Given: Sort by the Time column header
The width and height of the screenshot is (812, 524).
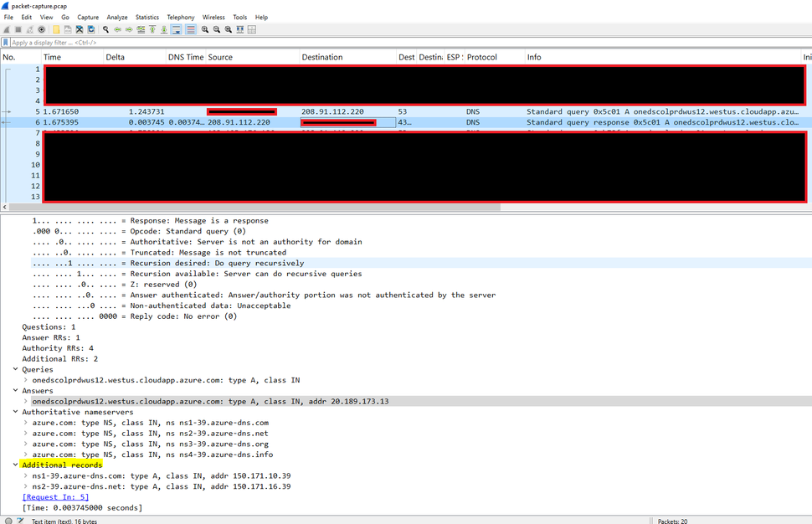Looking at the screenshot, I should point(72,57).
